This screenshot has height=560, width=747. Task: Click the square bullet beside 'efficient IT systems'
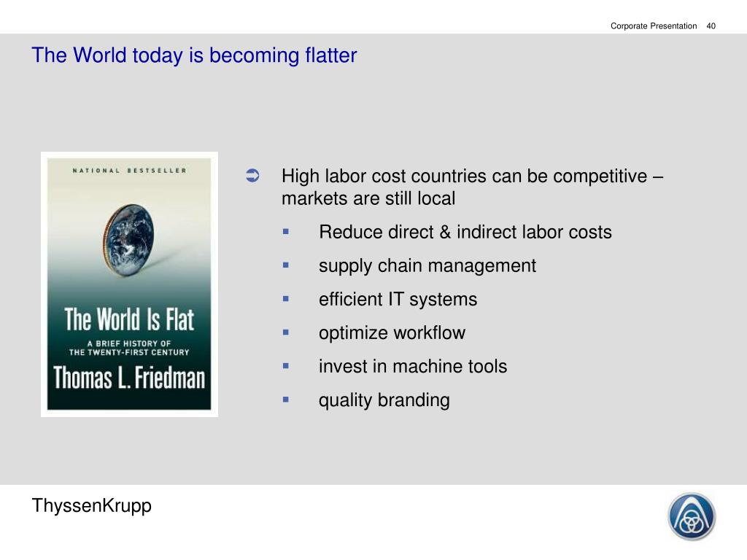286,299
